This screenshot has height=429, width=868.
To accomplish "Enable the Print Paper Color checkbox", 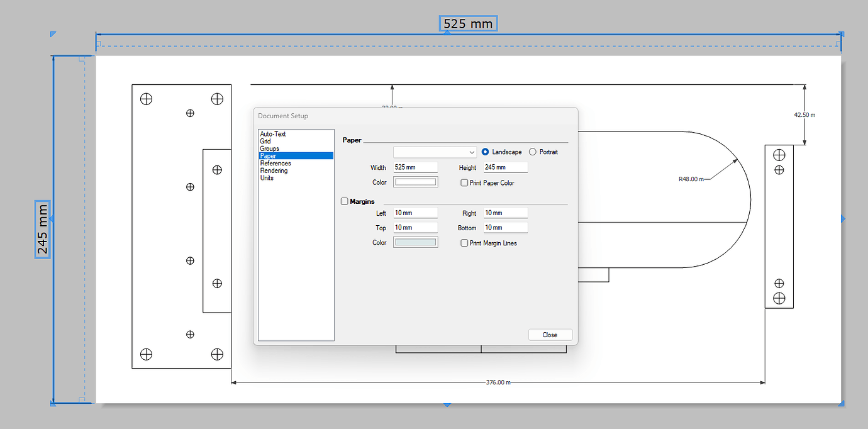I will pos(464,182).
